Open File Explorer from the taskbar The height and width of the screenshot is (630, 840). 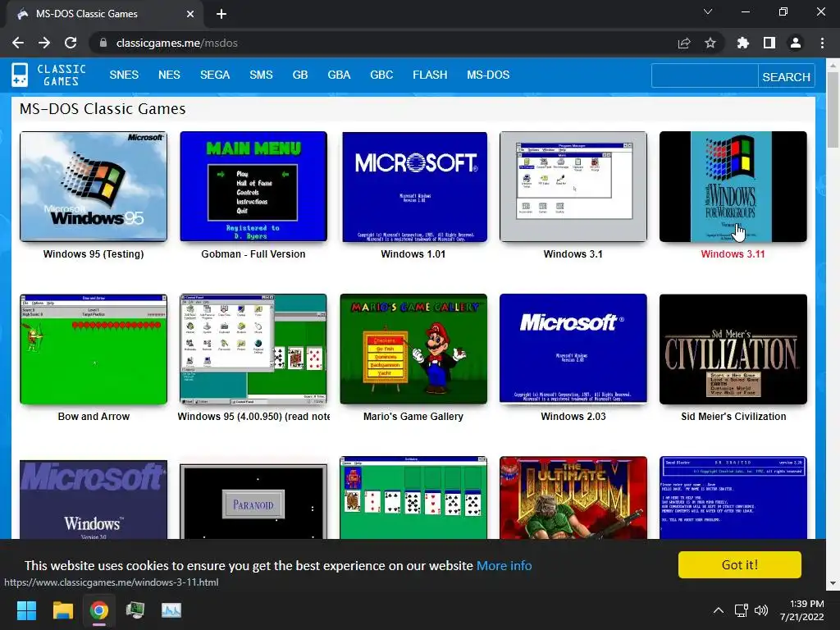pos(62,610)
